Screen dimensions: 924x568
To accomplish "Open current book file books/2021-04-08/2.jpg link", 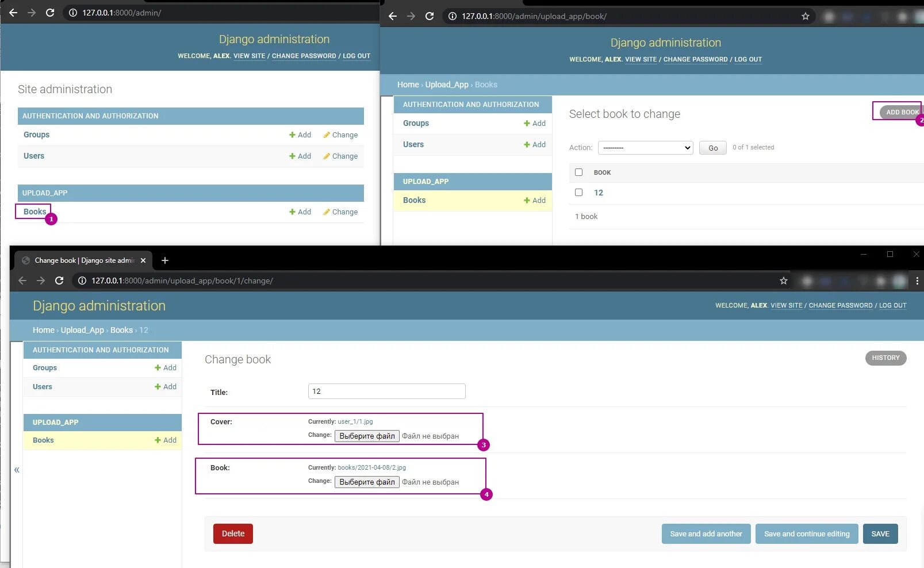I will click(x=371, y=467).
